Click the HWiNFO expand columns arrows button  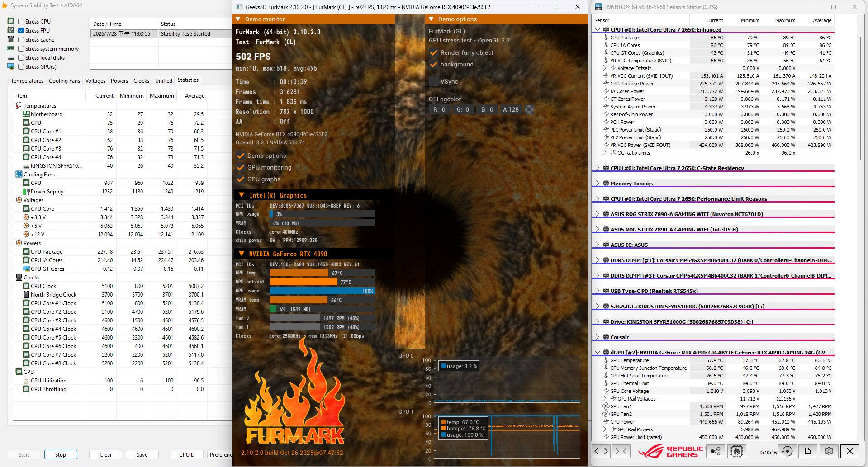pos(602,451)
